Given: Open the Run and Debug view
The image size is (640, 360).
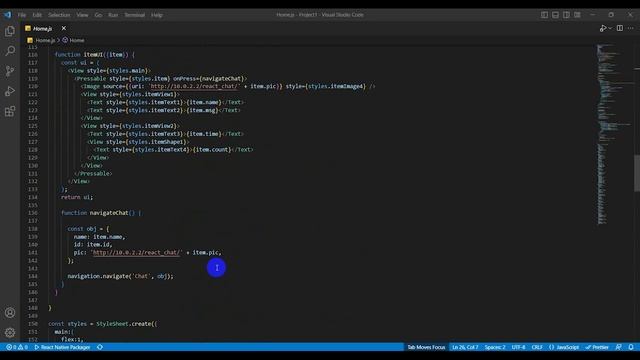Looking at the screenshot, I should point(10,91).
